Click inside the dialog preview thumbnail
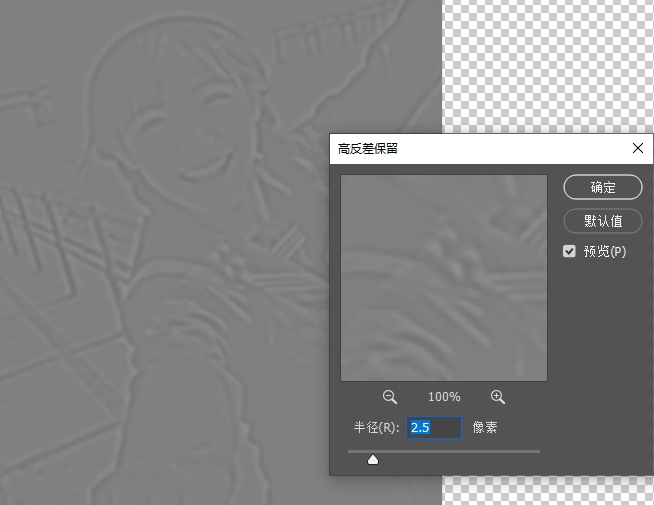Screen dimensions: 654x505 [444, 278]
